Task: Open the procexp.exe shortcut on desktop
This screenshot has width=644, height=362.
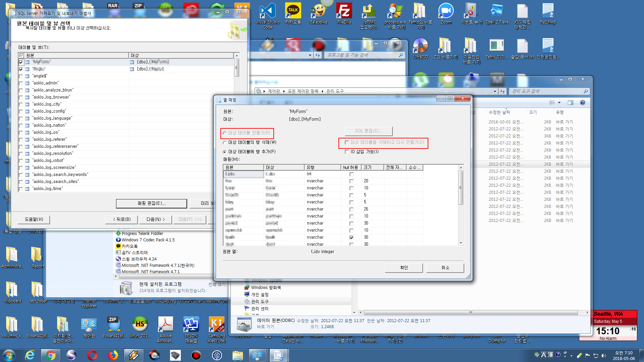Action: 395,15
